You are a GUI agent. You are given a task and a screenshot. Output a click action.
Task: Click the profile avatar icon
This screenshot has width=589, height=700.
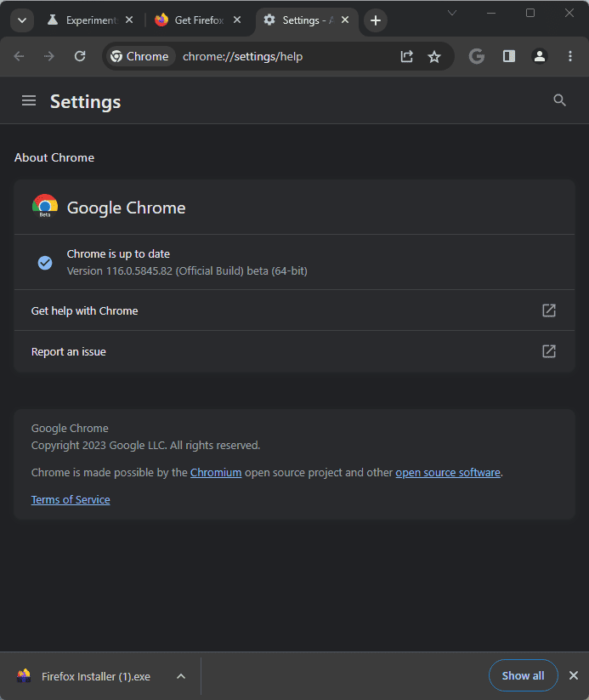[x=540, y=56]
